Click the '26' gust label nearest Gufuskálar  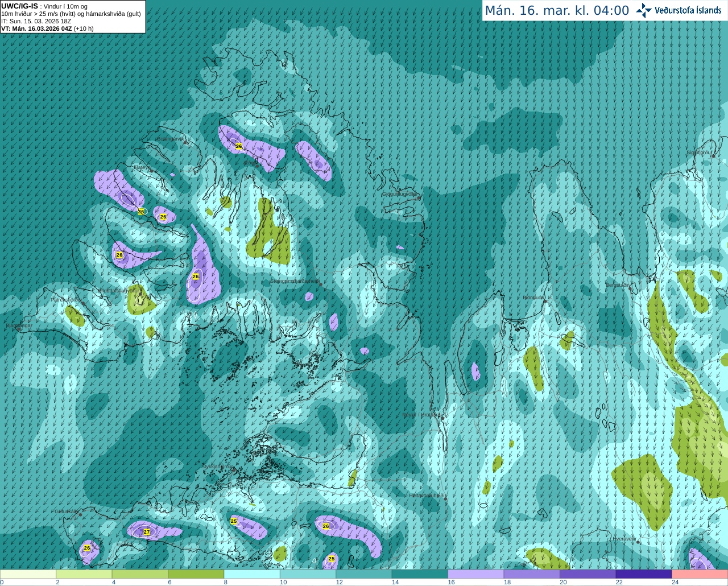pyautogui.click(x=87, y=548)
